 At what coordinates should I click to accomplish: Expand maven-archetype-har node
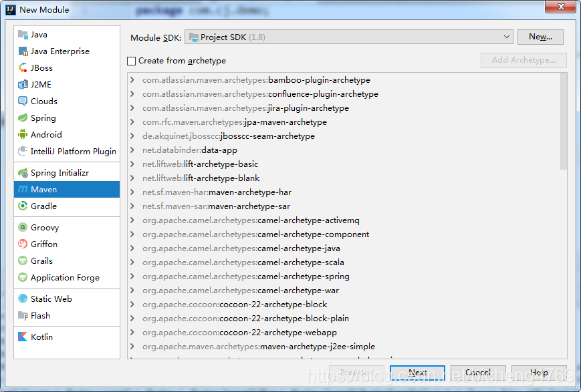click(x=132, y=192)
